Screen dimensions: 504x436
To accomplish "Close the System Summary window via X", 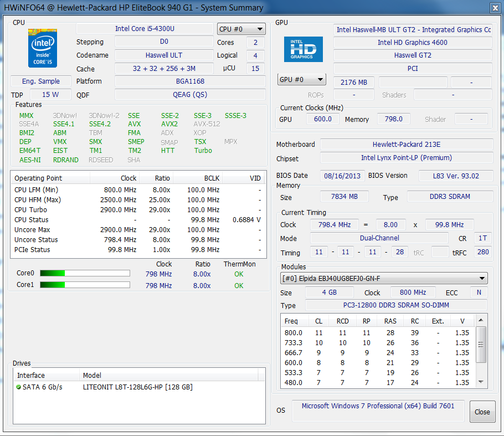I will click(x=495, y=8).
